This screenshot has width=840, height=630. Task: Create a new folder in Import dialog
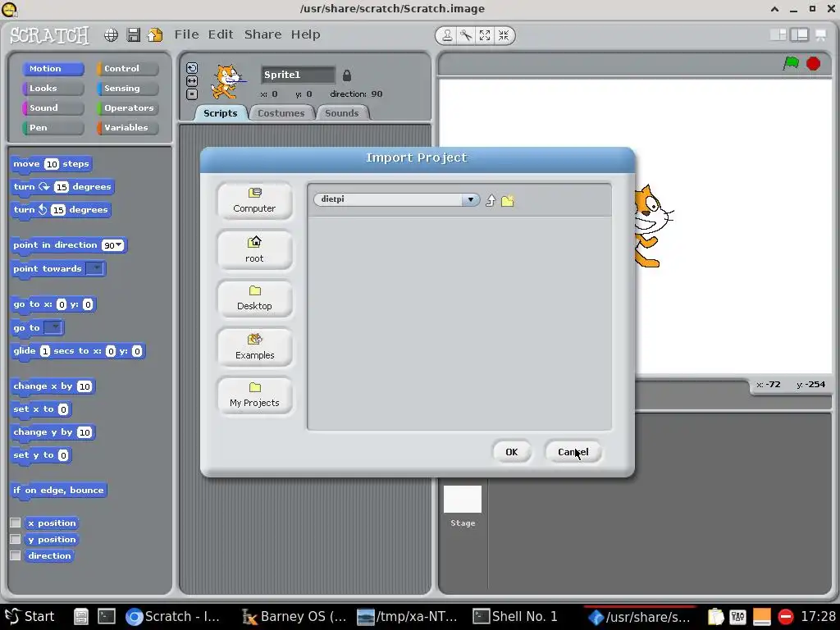tap(507, 201)
